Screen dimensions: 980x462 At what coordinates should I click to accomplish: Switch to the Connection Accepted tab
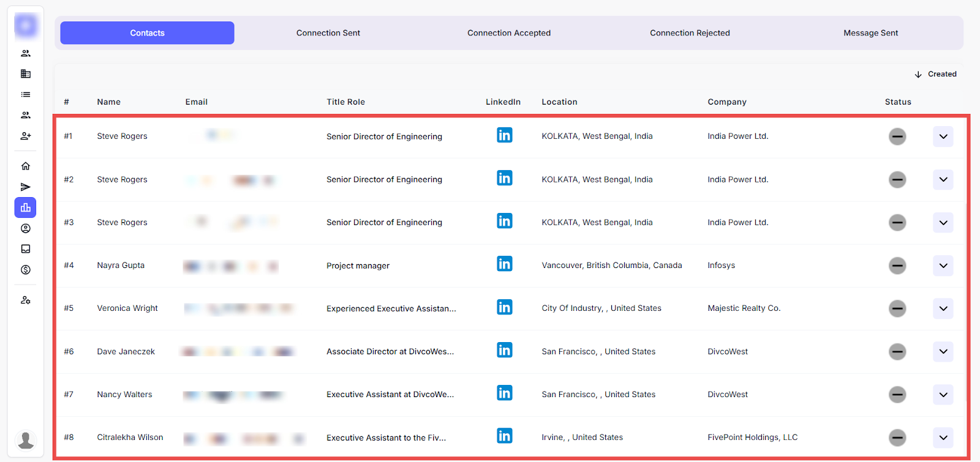(x=508, y=33)
